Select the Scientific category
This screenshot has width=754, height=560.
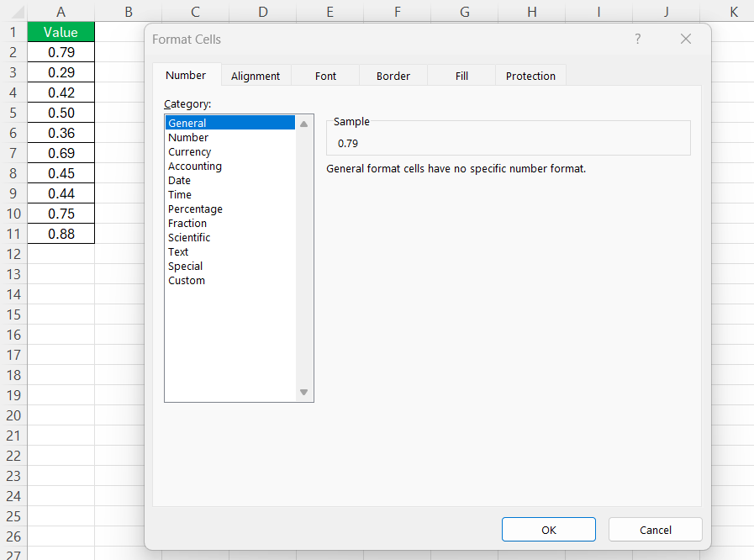pos(230,237)
